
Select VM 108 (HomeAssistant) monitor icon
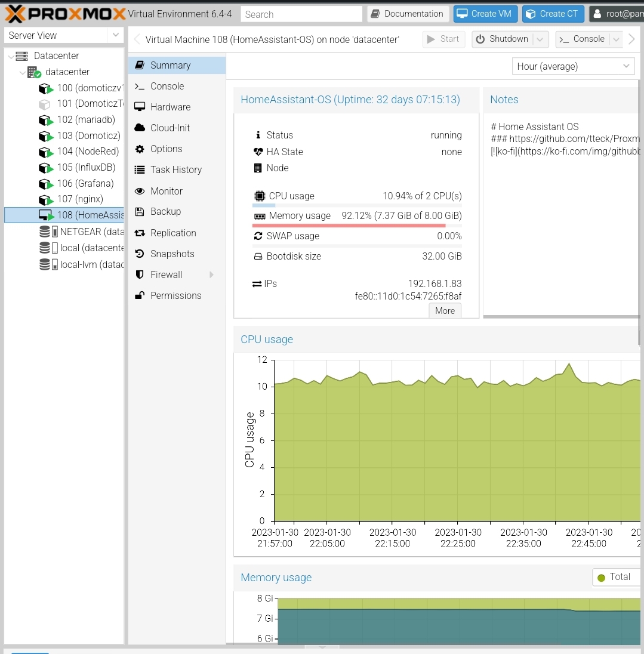46,215
